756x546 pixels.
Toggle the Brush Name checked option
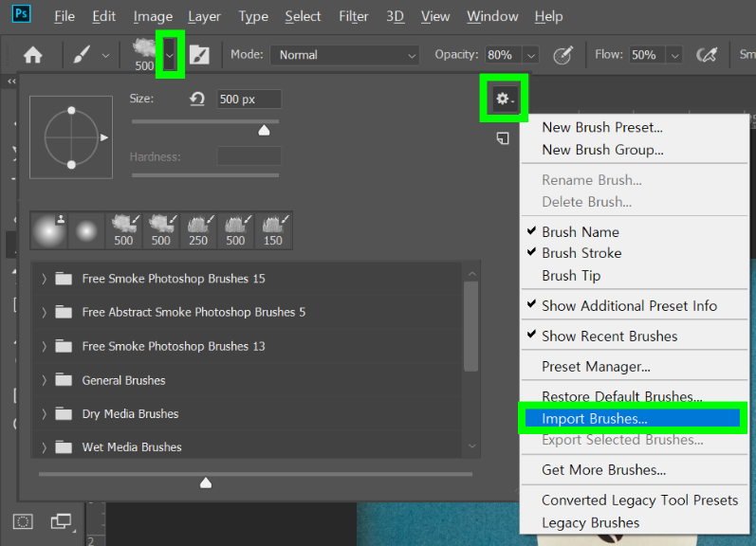581,232
